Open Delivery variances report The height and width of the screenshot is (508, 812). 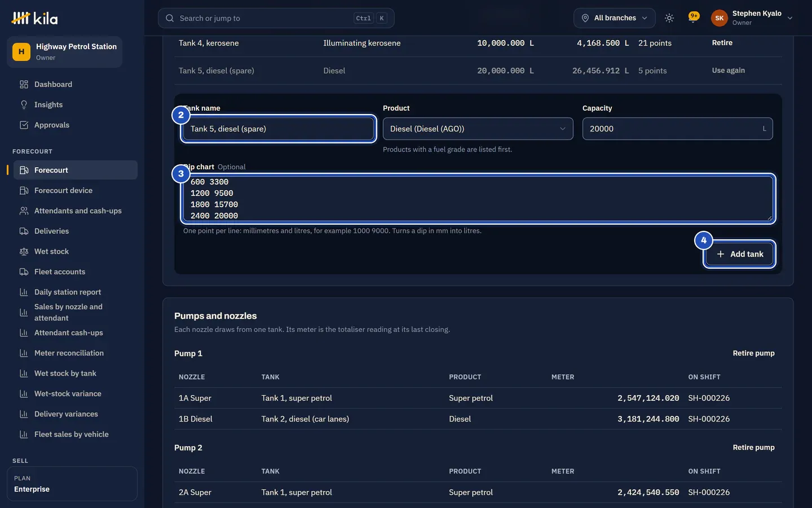pyautogui.click(x=76, y=414)
